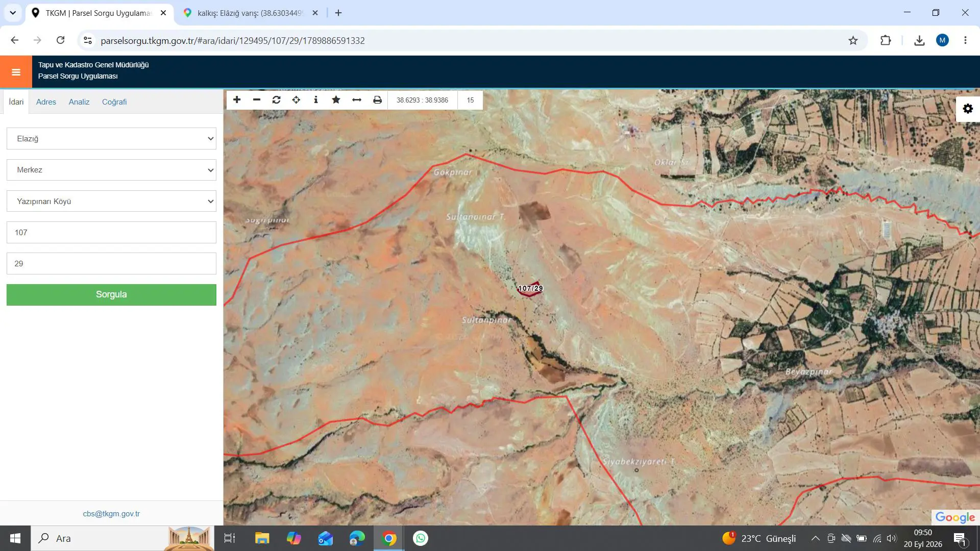Activate the crosshair locate tool
This screenshot has width=980, height=551.
coord(296,100)
